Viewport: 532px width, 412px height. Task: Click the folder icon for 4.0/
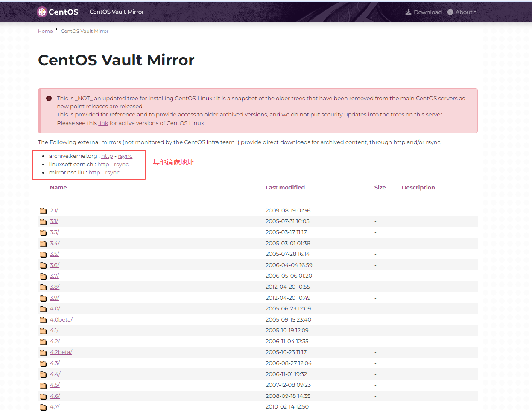43,309
